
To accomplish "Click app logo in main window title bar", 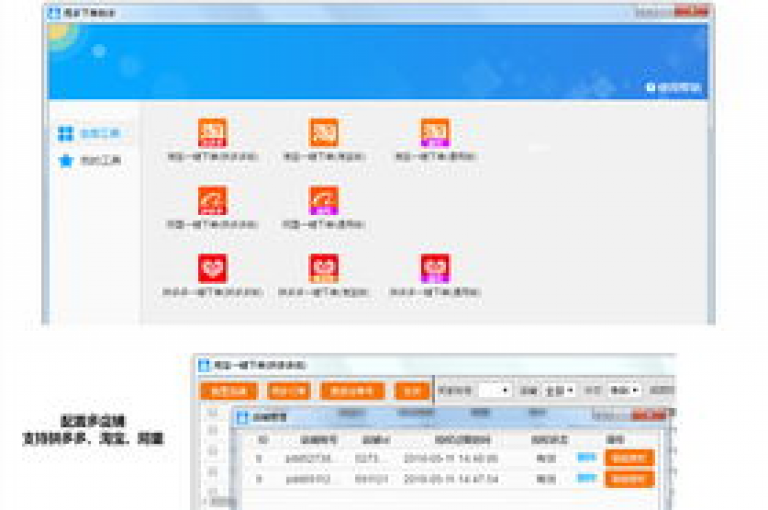I will [x=54, y=13].
